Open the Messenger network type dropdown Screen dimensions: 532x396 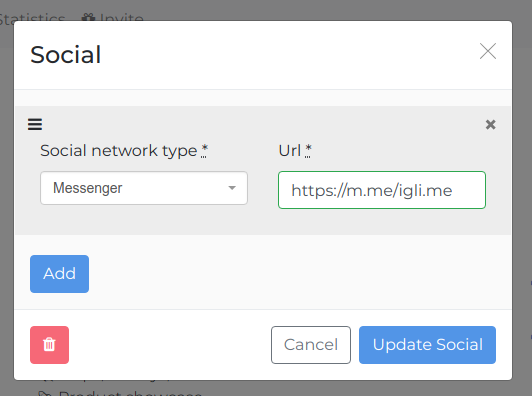(144, 188)
